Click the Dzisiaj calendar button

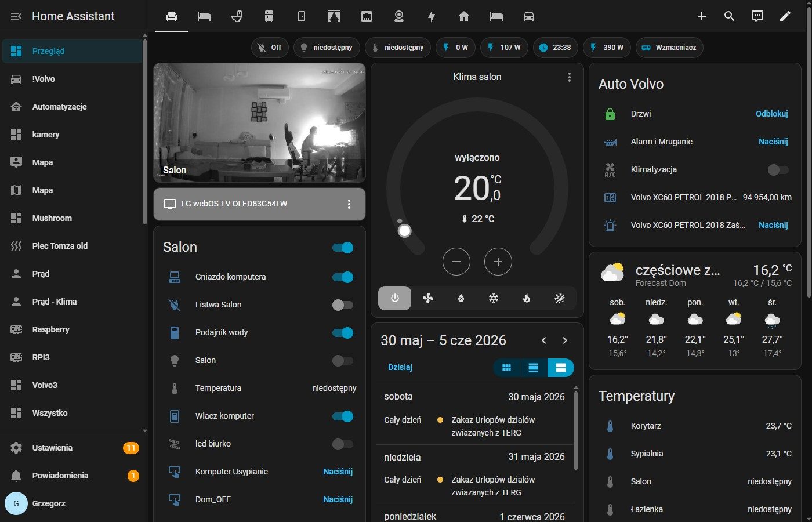point(400,367)
